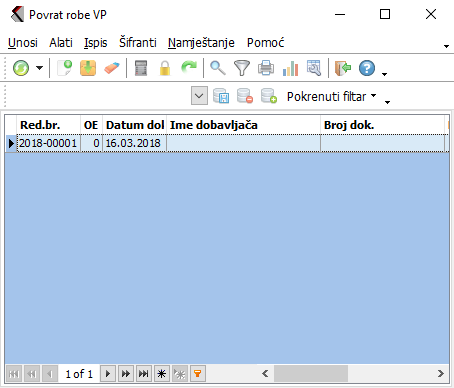Click the orange box download icon

[x=88, y=68]
